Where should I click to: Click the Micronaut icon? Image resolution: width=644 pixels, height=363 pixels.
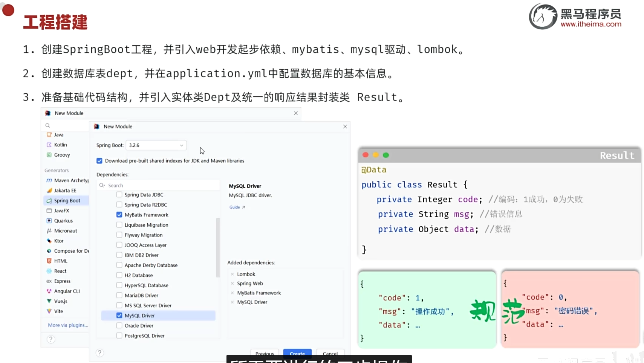click(49, 231)
